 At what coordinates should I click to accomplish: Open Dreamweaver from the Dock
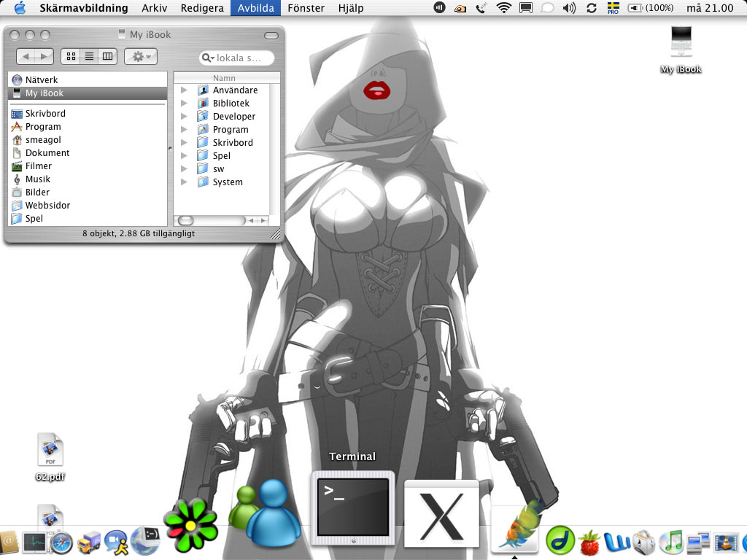pyautogui.click(x=560, y=540)
